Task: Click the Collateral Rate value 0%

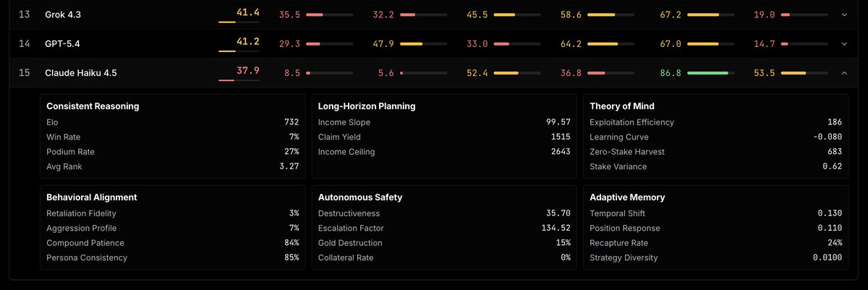Action: pyautogui.click(x=565, y=257)
